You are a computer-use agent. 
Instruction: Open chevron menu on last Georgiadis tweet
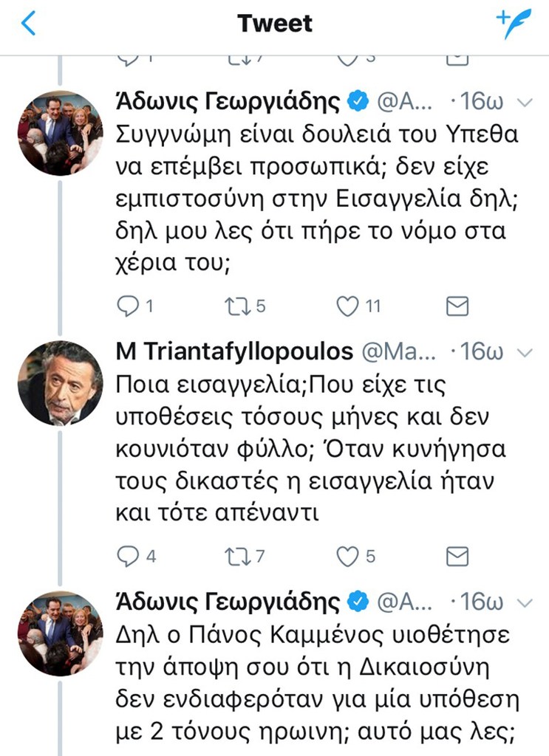pos(524,602)
